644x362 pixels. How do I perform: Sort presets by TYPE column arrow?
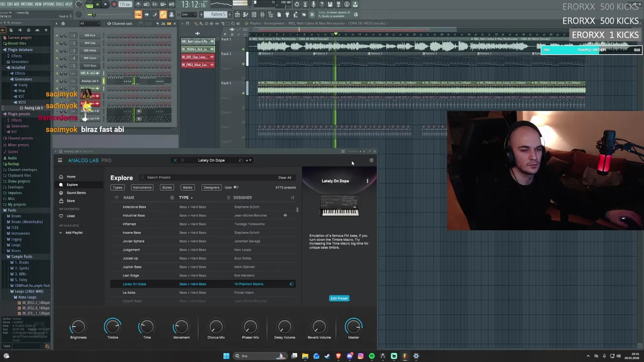pos(192,198)
